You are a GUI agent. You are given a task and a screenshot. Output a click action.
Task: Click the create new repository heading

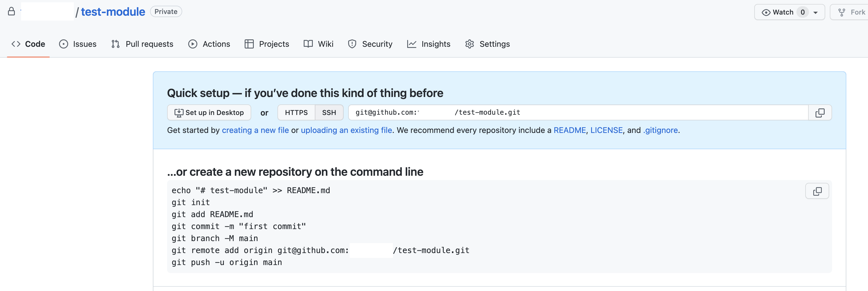click(295, 172)
